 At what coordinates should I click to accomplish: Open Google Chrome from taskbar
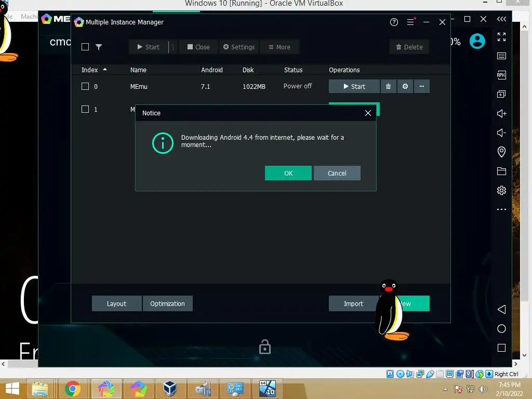point(73,389)
